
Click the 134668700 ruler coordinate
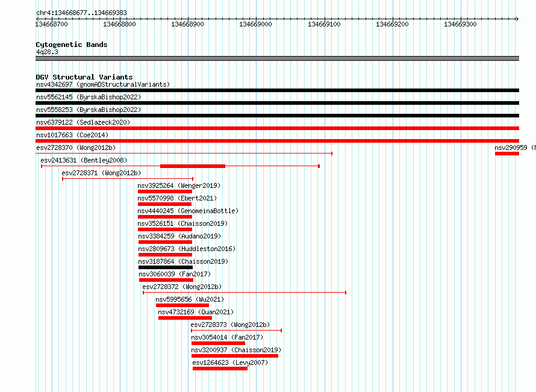[52, 24]
